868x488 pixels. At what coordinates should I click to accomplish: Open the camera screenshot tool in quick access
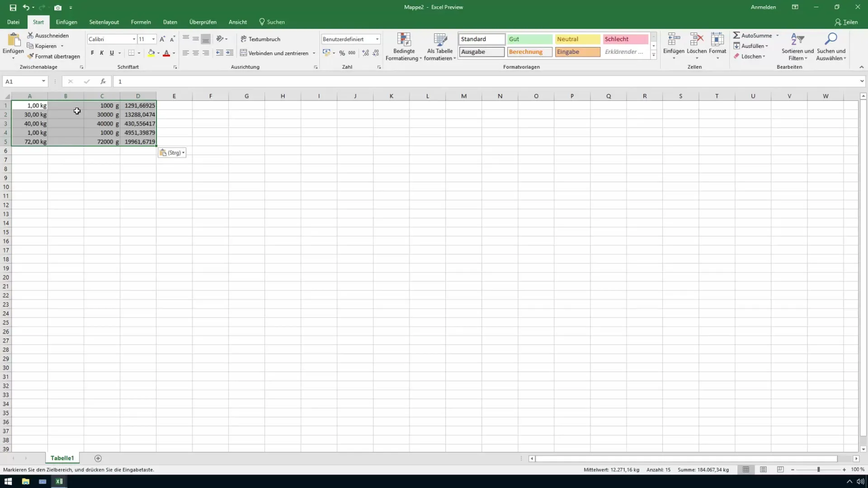click(58, 8)
